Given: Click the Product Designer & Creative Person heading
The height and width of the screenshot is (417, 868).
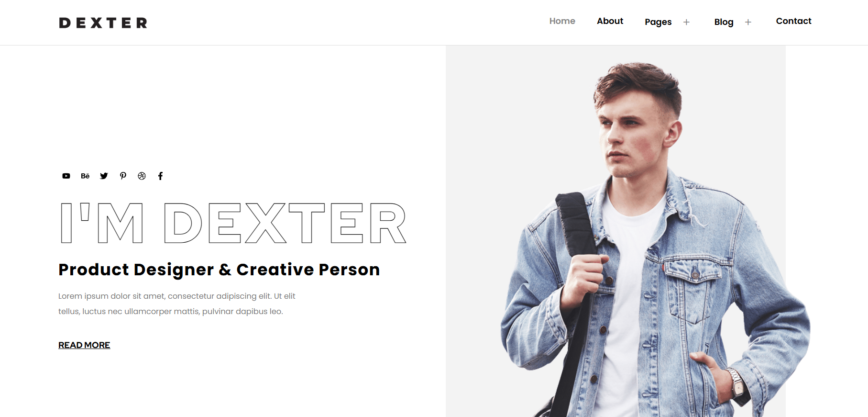Looking at the screenshot, I should (x=219, y=270).
